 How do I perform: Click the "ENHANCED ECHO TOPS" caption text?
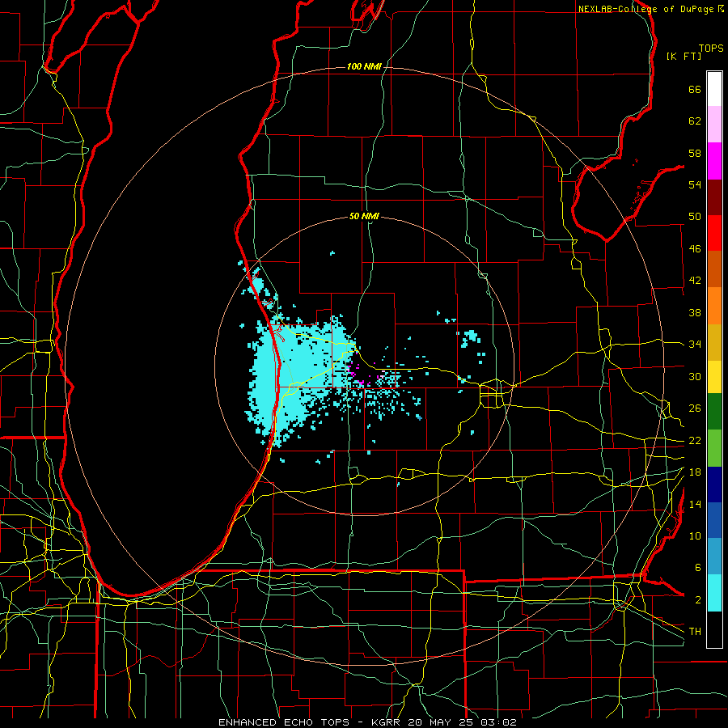(x=283, y=722)
